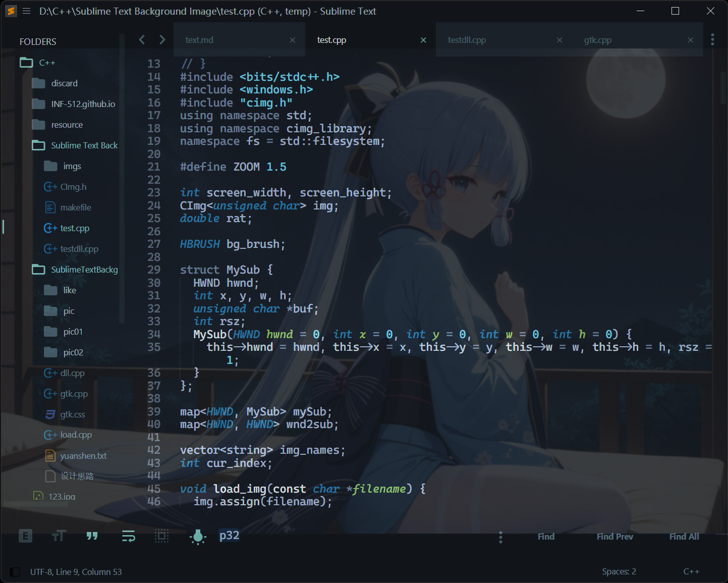This screenshot has width=728, height=583.
Task: Change indentation via Spaces: 2
Action: click(619, 571)
